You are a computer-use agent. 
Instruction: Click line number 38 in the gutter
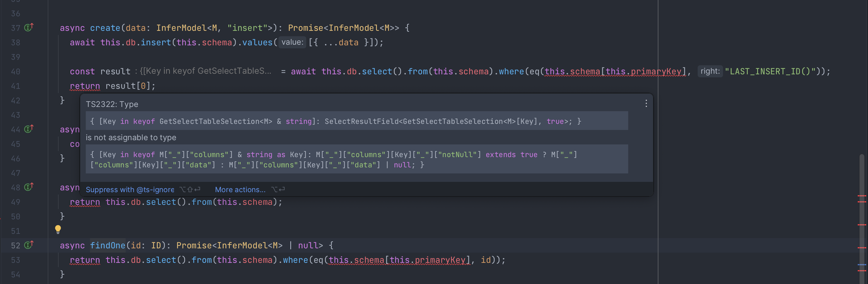coord(15,42)
